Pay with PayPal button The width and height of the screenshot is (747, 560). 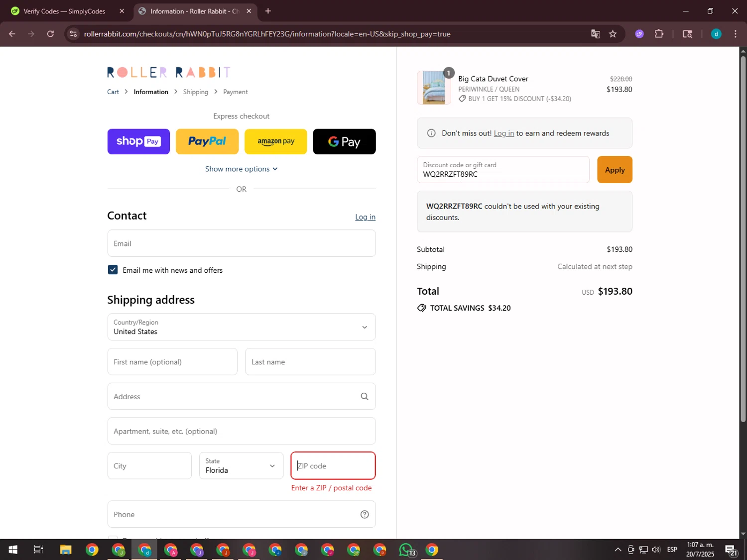coord(207,142)
